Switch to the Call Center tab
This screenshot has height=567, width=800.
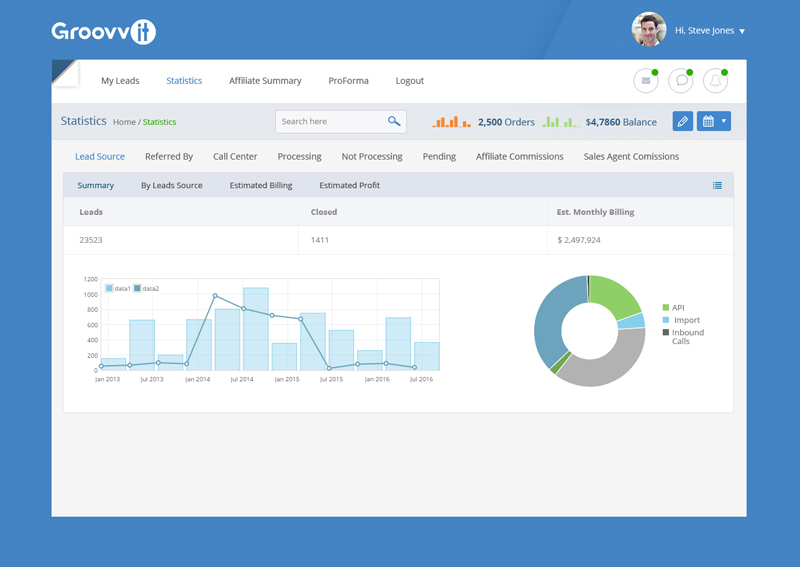coord(235,156)
